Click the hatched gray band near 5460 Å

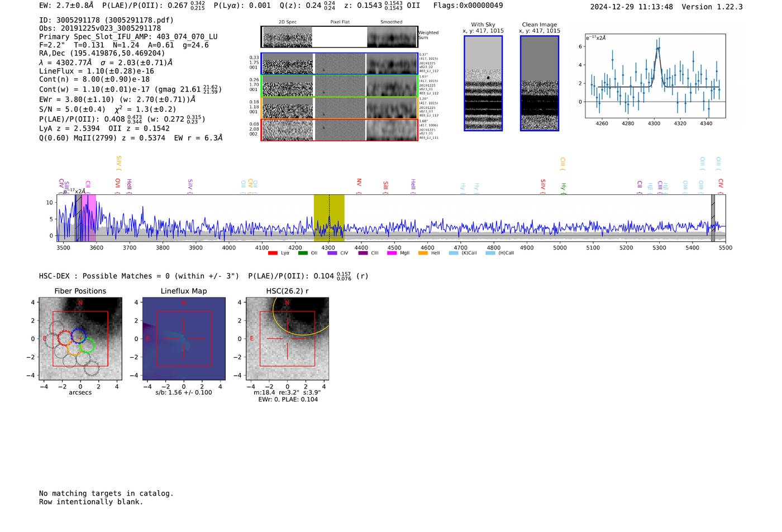(x=713, y=218)
